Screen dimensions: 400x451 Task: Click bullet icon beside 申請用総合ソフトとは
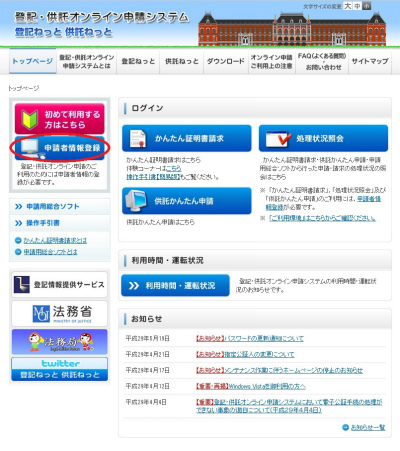pyautogui.click(x=18, y=252)
